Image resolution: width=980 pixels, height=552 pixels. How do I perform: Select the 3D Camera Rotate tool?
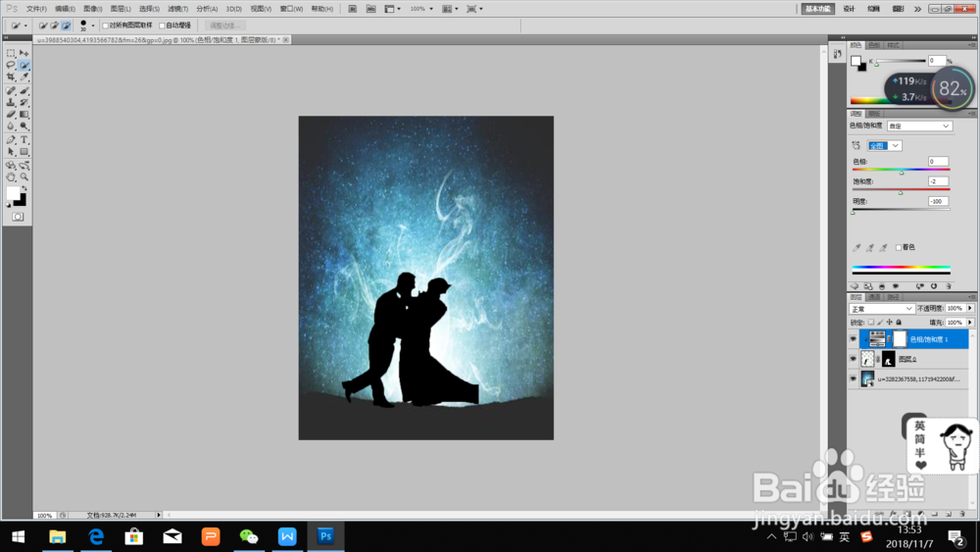pyautogui.click(x=24, y=166)
